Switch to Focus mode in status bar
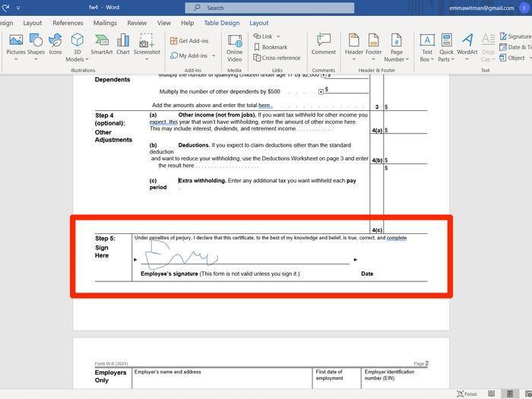The image size is (532, 399). pos(467,394)
